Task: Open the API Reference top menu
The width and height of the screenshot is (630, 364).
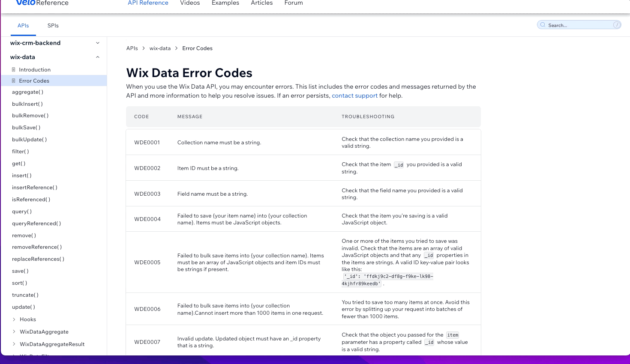Action: click(148, 3)
